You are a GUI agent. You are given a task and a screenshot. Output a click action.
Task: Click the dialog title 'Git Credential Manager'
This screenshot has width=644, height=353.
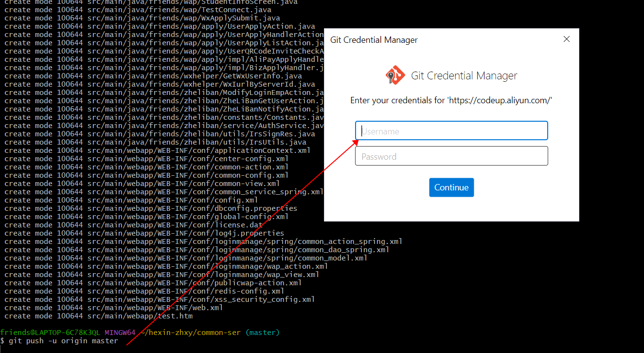(374, 40)
